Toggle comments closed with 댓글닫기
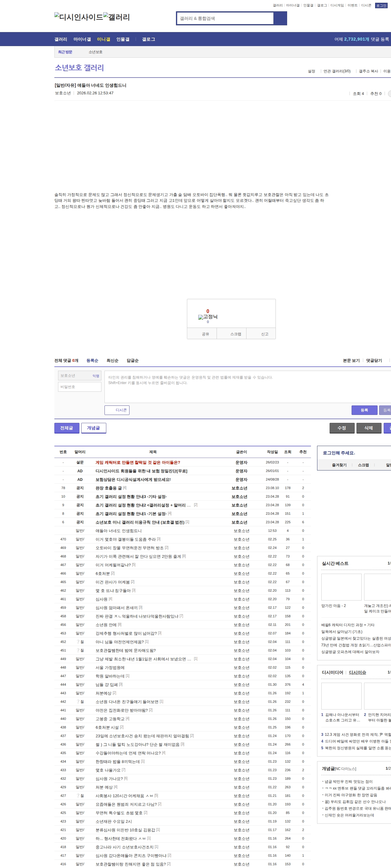Image resolution: width=391 pixels, height=868 pixels. 374,361
